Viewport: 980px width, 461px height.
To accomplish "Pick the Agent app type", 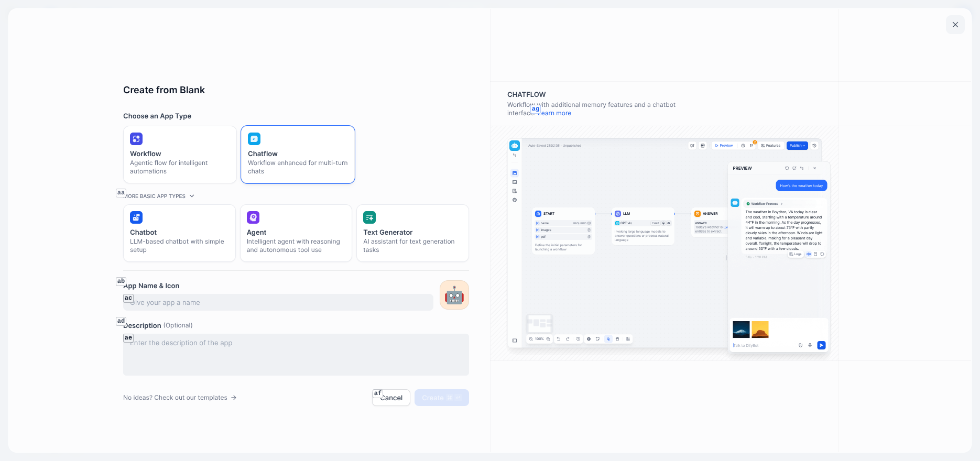I will (296, 233).
